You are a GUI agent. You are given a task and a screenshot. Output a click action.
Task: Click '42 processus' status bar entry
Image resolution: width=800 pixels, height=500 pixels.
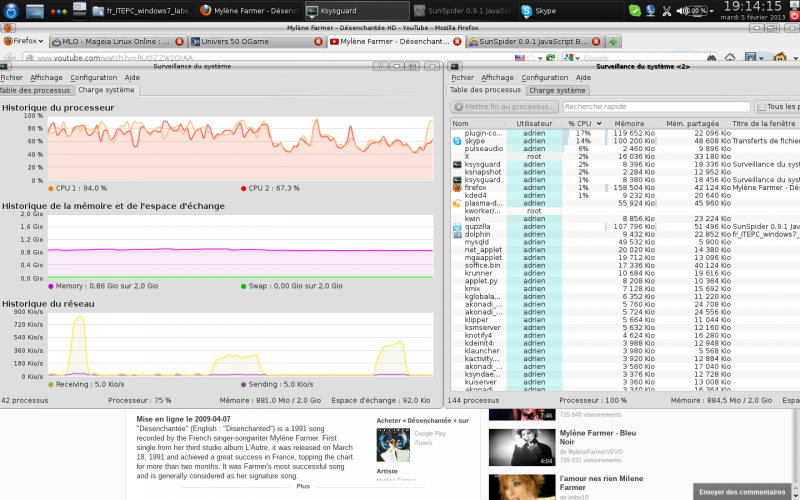(24, 401)
